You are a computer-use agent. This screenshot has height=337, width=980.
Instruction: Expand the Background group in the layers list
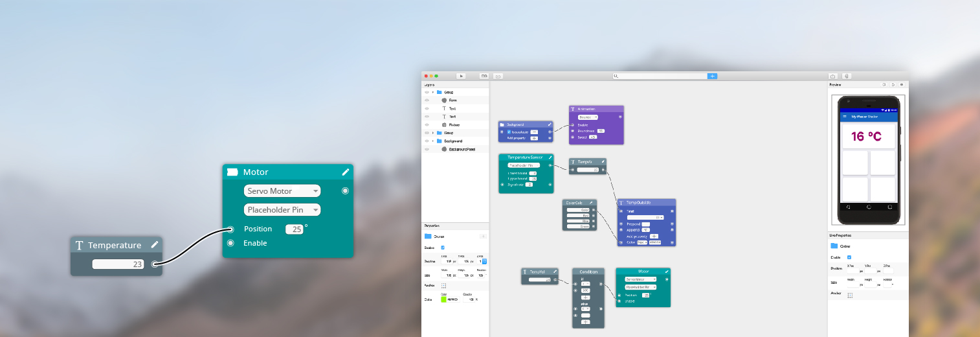pyautogui.click(x=432, y=141)
